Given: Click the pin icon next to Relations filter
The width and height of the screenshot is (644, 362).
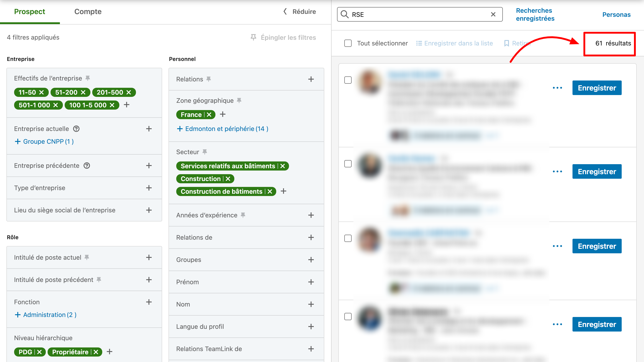Looking at the screenshot, I should 209,79.
